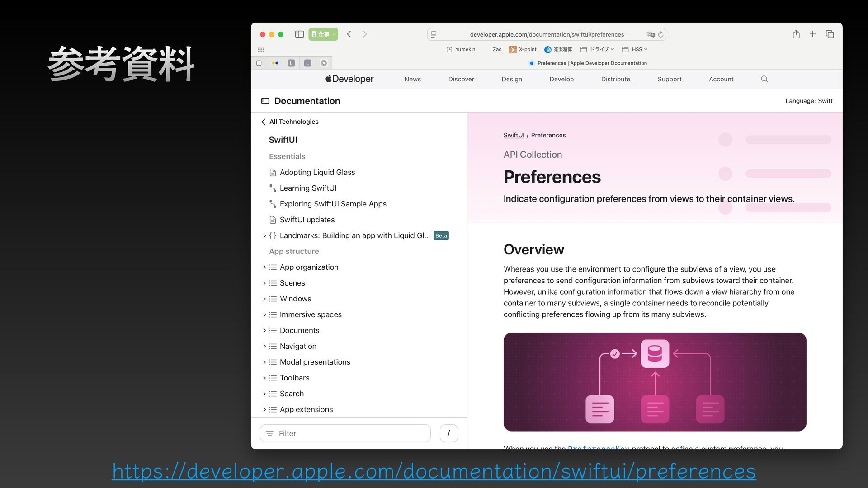This screenshot has width=868, height=488.
Task: Select the second L pinned tab
Action: (308, 63)
